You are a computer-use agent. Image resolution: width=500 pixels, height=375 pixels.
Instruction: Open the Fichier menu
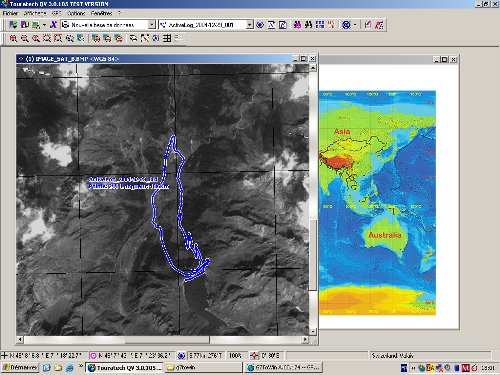point(10,13)
